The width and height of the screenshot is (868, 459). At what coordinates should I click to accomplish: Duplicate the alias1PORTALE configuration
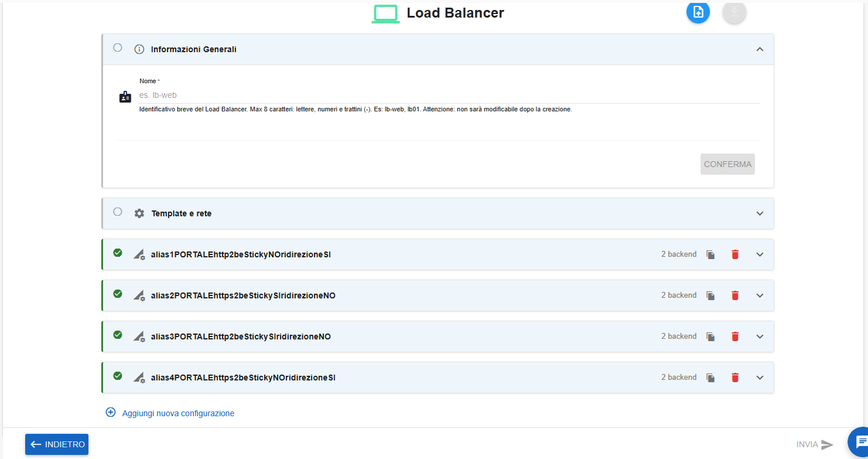(710, 254)
